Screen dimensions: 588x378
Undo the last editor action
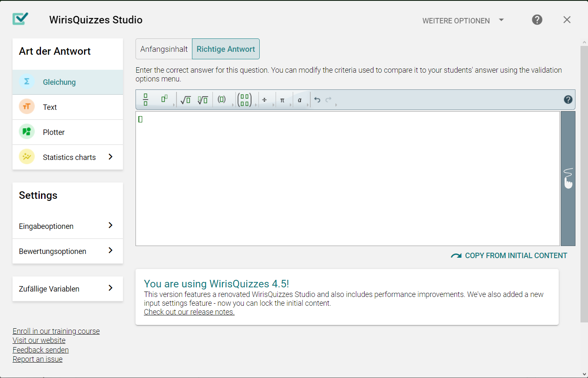pos(317,100)
